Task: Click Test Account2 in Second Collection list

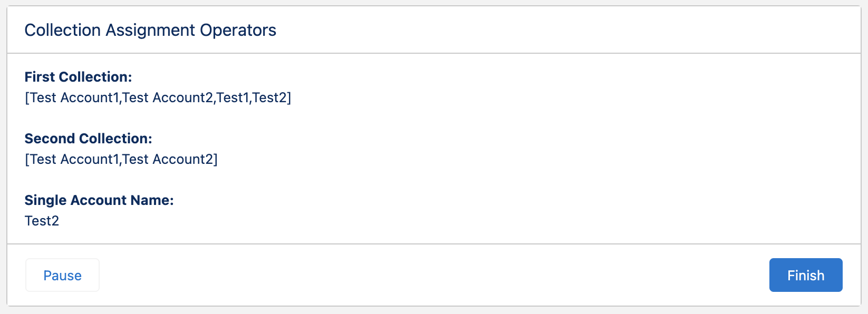Action: (x=168, y=160)
